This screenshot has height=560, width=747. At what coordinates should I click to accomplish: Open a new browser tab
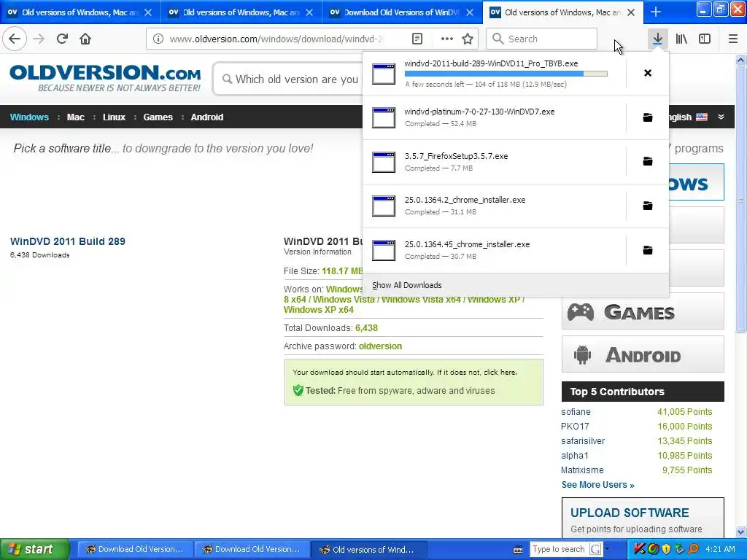click(x=656, y=12)
